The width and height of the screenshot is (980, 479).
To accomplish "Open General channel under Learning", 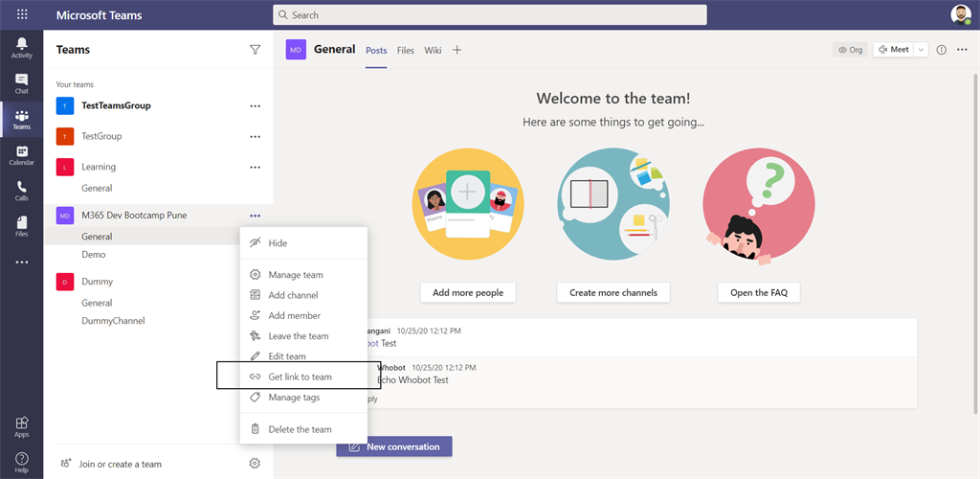I will [x=97, y=188].
